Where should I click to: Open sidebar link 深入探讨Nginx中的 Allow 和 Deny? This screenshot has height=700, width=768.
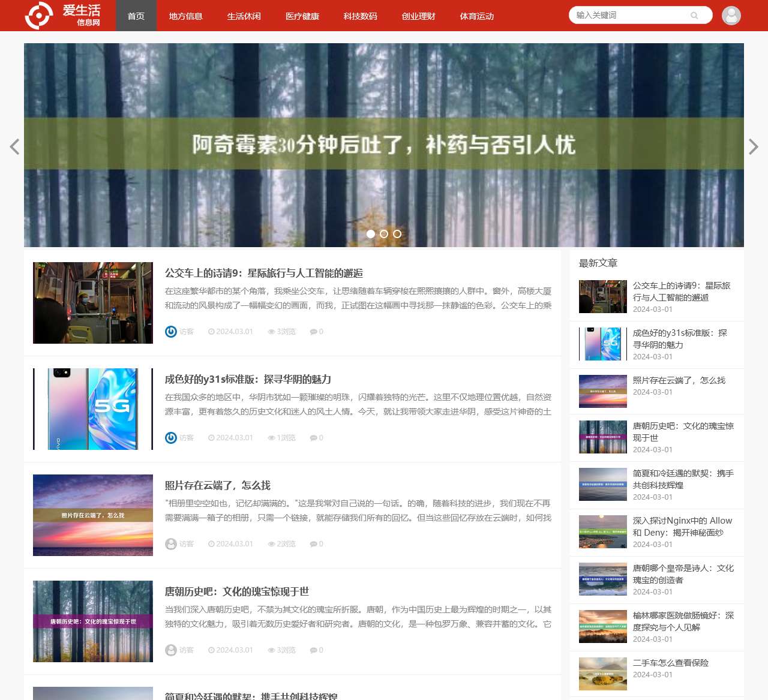tap(683, 527)
